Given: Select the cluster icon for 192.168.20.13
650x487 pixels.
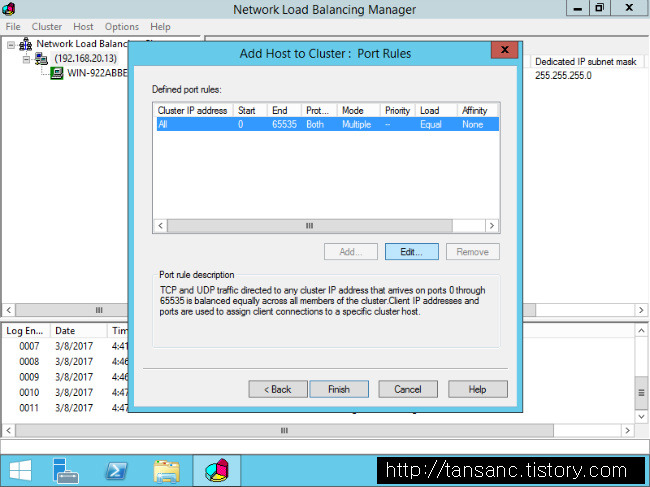Looking at the screenshot, I should tap(41, 59).
